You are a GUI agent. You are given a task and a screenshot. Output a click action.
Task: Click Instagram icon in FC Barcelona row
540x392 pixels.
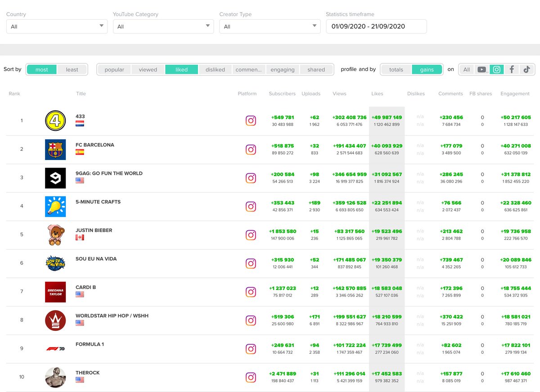pyautogui.click(x=251, y=150)
